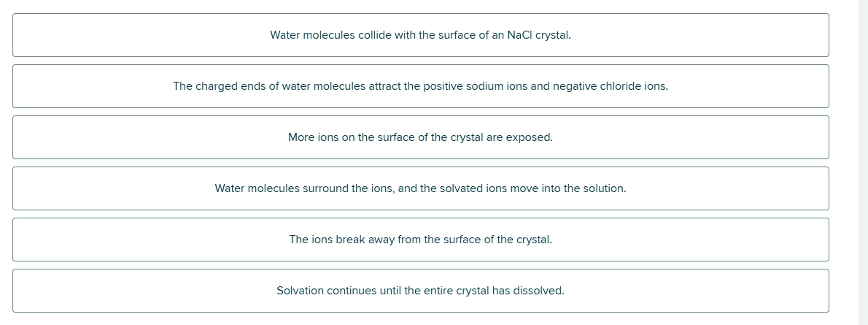This screenshot has height=325, width=868.
Task: Click the first ordering item in the list
Action: (421, 35)
